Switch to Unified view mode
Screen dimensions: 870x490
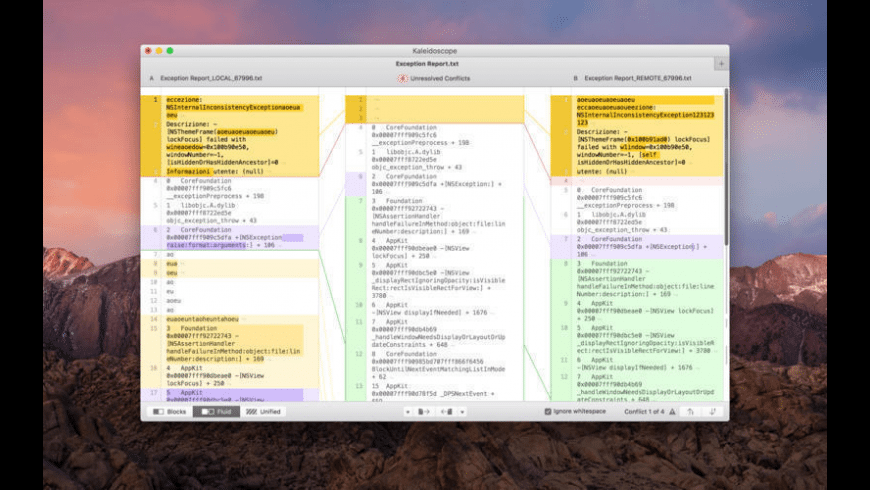[x=264, y=412]
